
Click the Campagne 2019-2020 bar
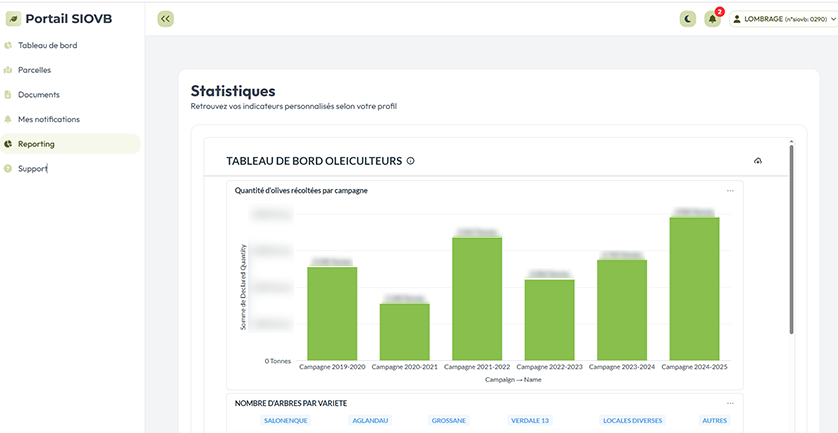click(x=332, y=313)
